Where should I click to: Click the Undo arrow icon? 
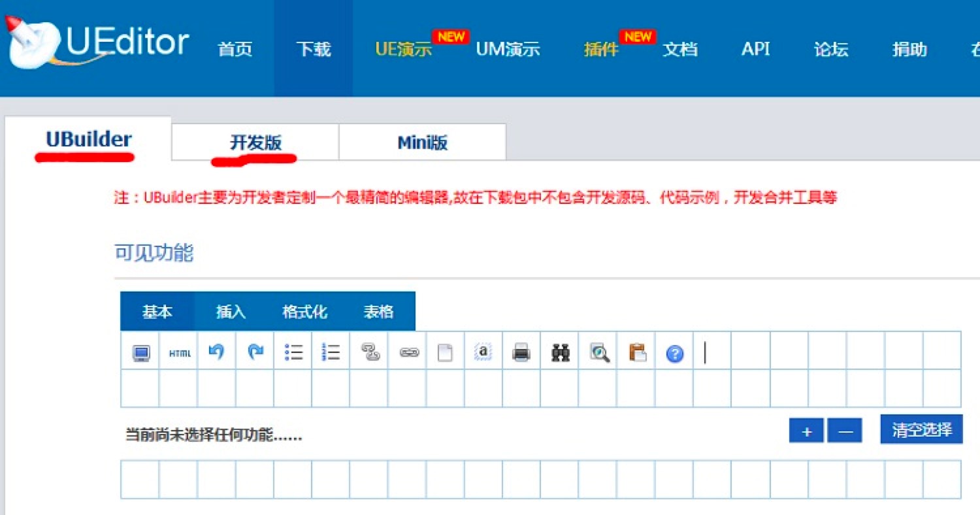[x=216, y=352]
